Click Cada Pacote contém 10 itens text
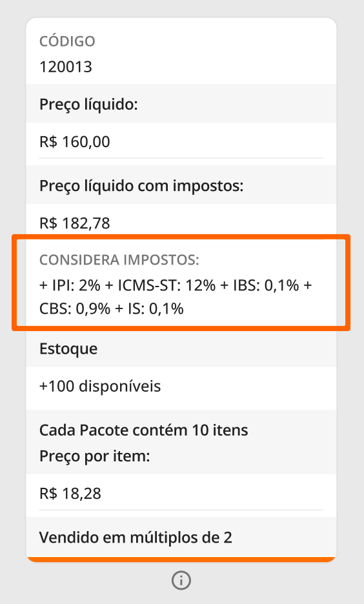This screenshot has width=364, height=604. [x=144, y=430]
